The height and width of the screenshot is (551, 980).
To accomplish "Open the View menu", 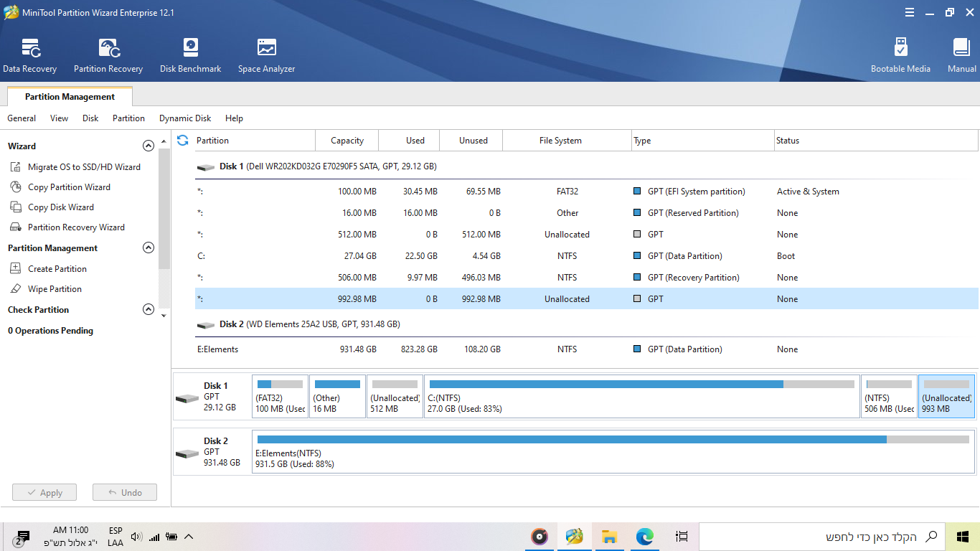I will pyautogui.click(x=60, y=118).
